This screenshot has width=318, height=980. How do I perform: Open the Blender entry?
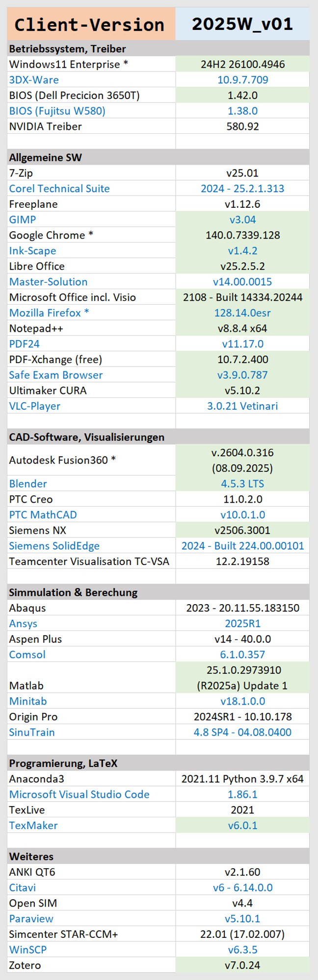28,484
